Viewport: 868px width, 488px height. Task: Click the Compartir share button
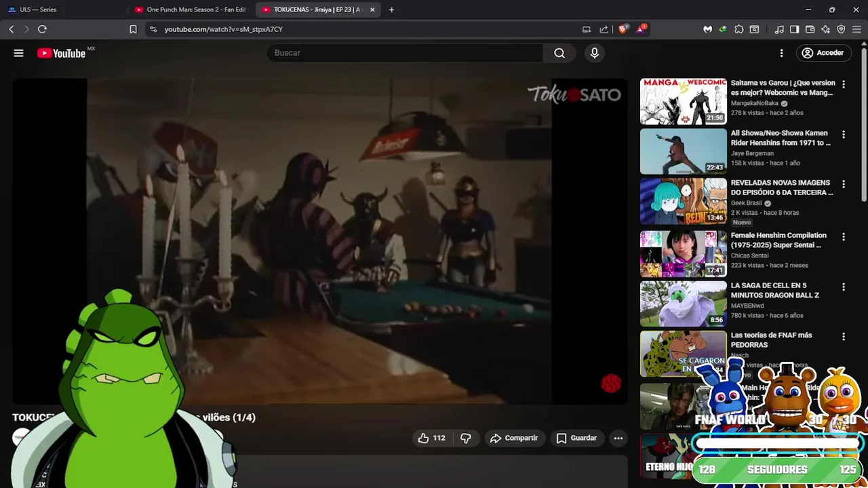point(514,438)
